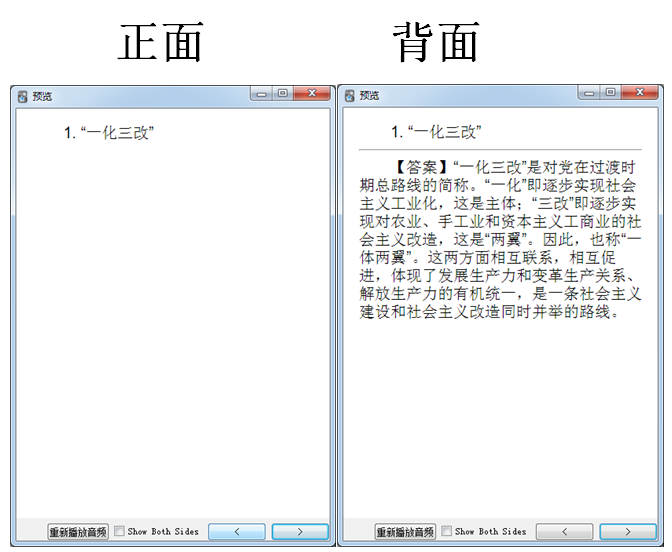
Task: Click the 正面 heading above the left window
Action: click(x=161, y=42)
